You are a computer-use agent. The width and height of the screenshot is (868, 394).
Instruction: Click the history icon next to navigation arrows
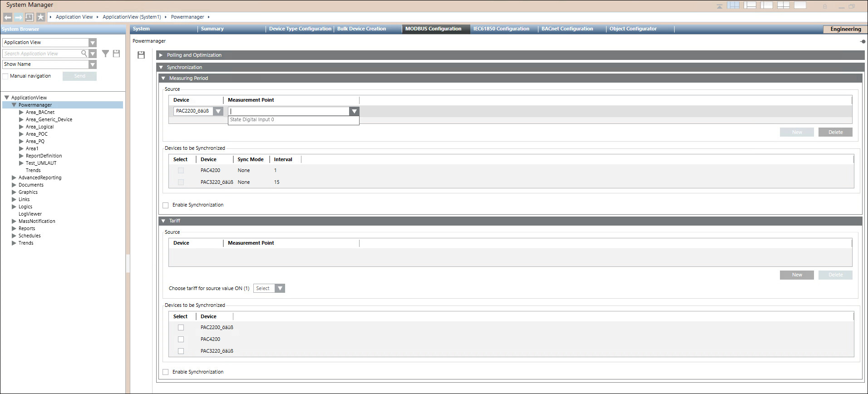(30, 17)
